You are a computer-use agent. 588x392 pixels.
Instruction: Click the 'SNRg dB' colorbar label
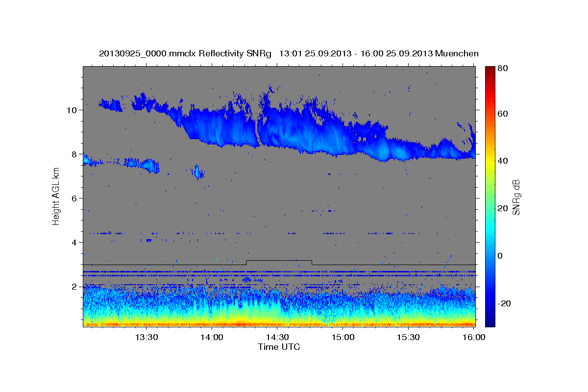[x=515, y=196]
